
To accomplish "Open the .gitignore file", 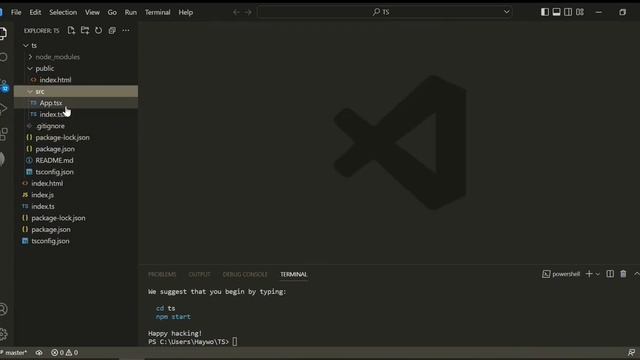I will 50,126.
